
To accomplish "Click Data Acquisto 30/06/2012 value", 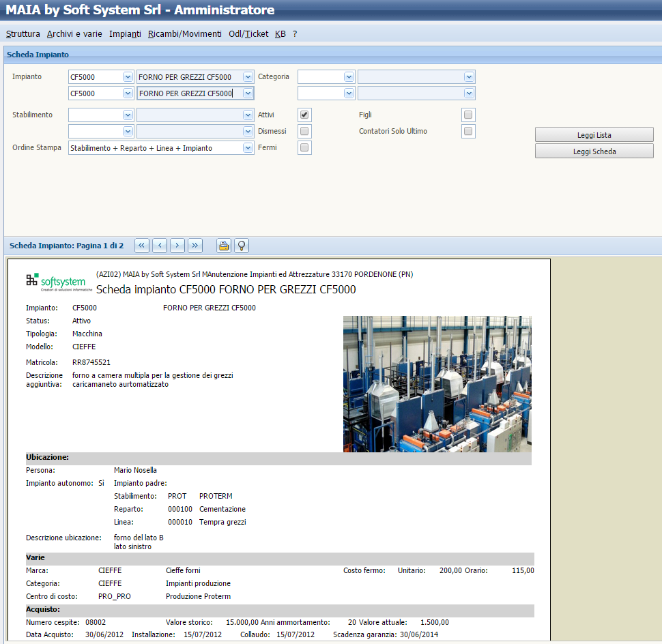I will coord(104,634).
